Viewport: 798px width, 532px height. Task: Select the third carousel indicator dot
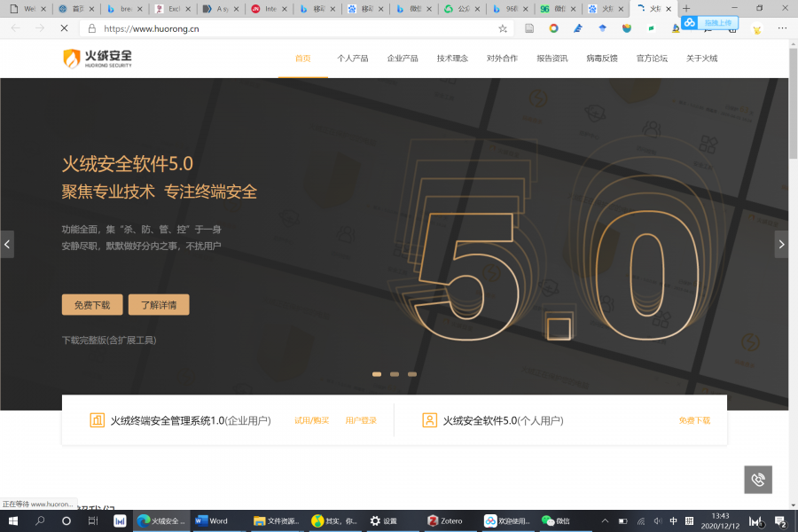click(412, 374)
